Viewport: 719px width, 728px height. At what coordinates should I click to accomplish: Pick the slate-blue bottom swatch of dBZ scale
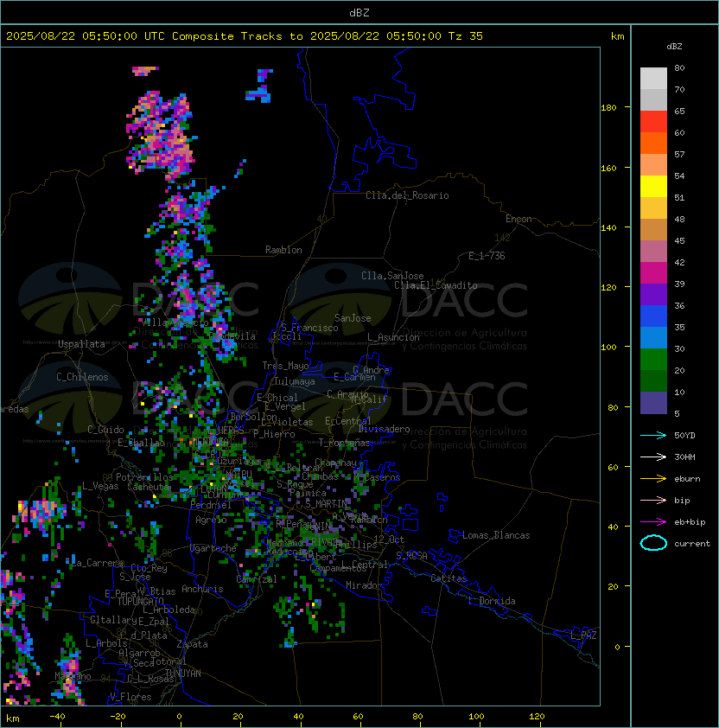pyautogui.click(x=653, y=403)
